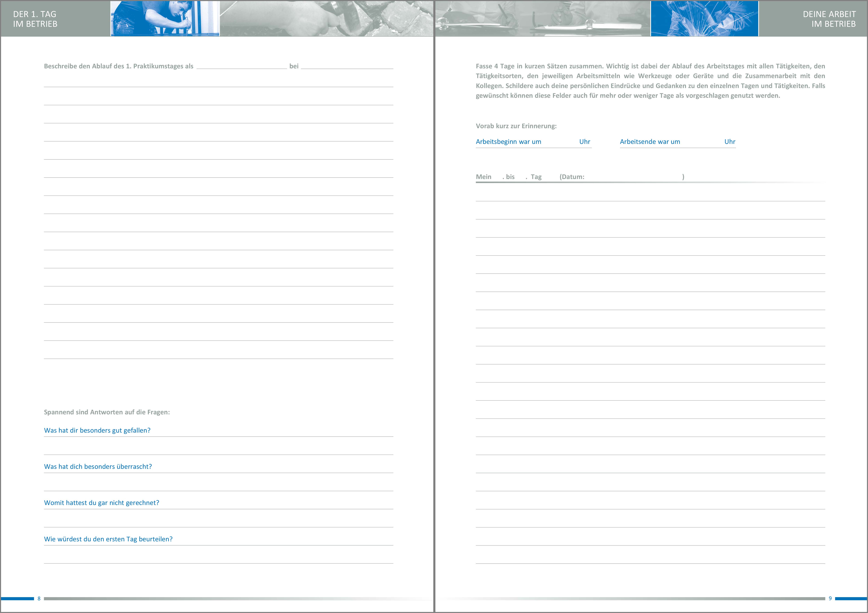Click 'Spannend sind Antworten auf die Fragen:' heading
Viewport: 868px width, 613px height.
coord(107,412)
